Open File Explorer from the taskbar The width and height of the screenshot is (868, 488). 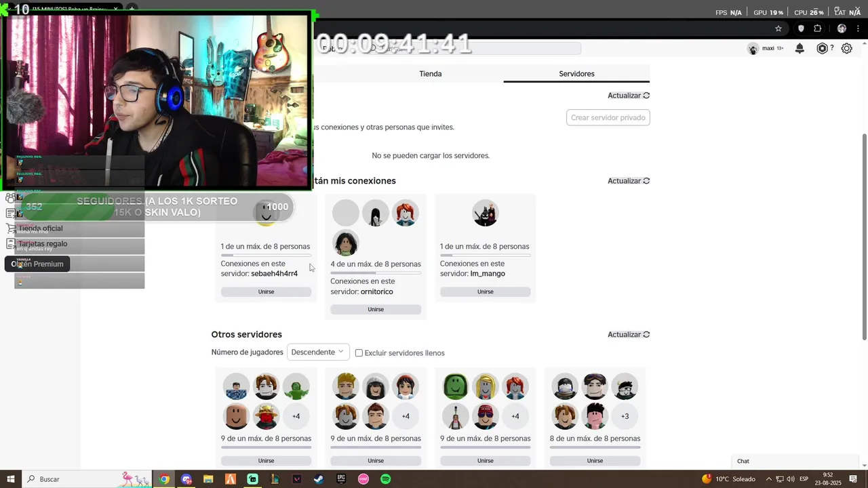[x=208, y=479]
